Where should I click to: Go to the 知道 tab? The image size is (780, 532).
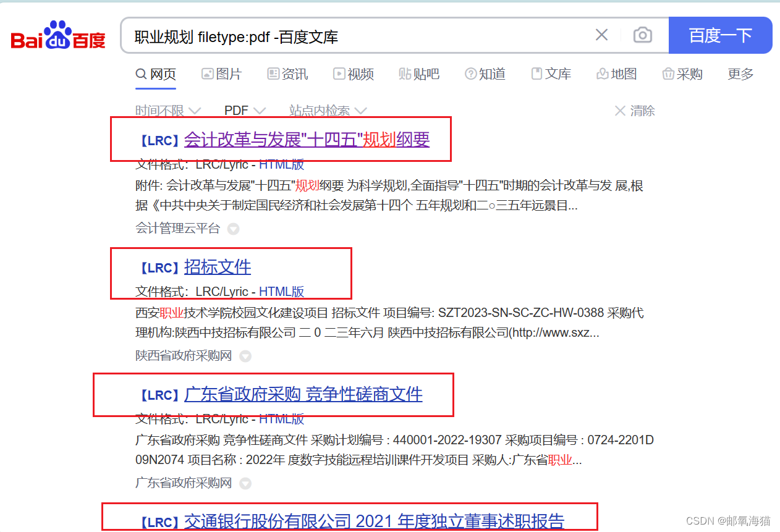(485, 74)
